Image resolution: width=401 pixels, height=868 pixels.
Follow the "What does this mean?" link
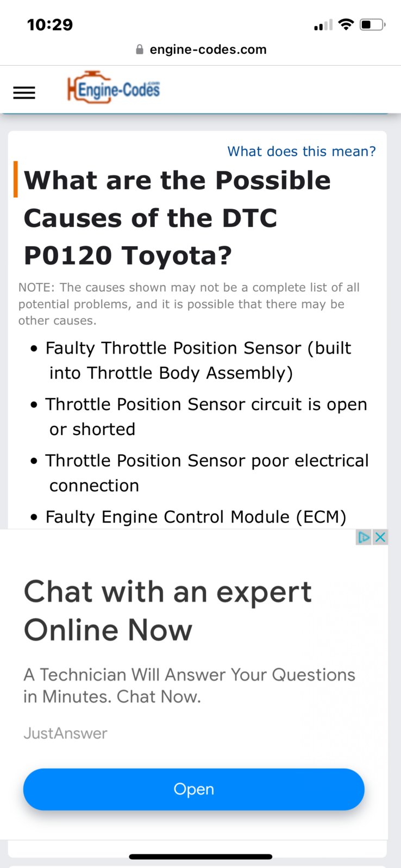coord(302,151)
